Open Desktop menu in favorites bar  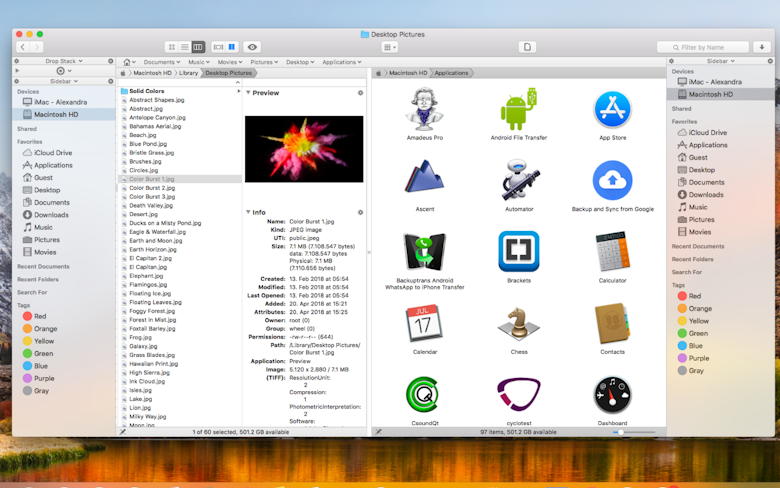(300, 62)
